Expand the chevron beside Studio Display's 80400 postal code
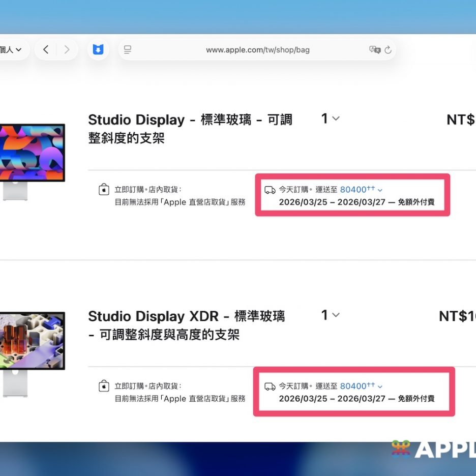The height and width of the screenshot is (476, 476). coord(380,190)
